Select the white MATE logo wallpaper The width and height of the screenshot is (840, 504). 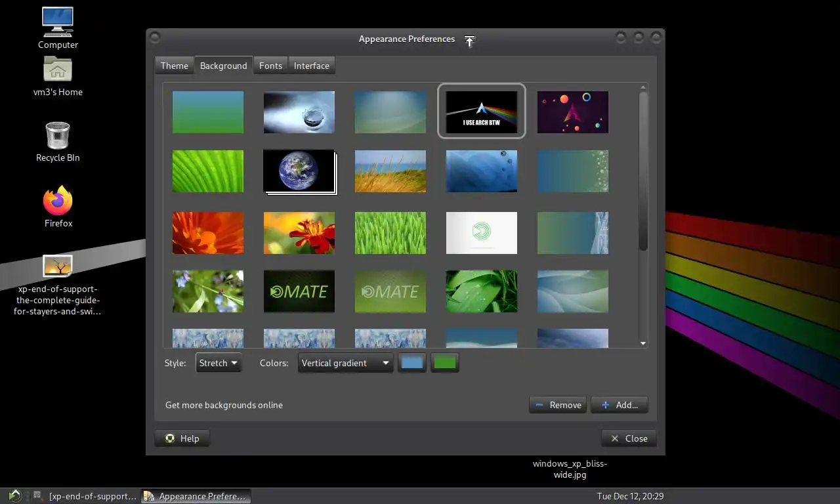(x=482, y=232)
